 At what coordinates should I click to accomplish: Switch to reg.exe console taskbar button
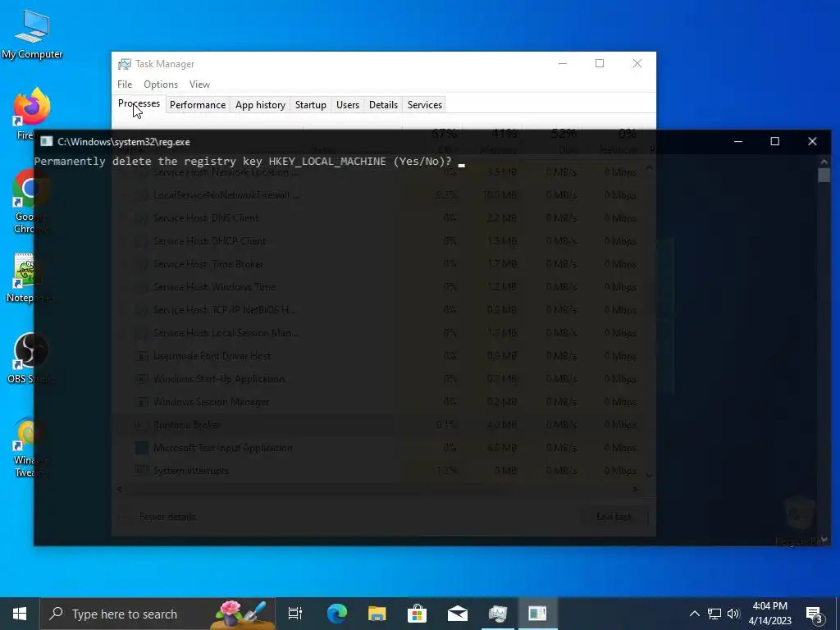(537, 614)
